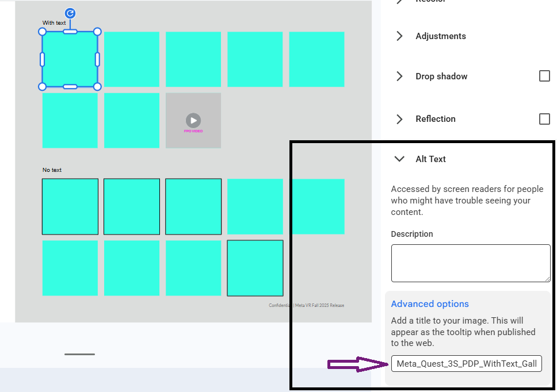Expand the Drop shadow section chevron
The height and width of the screenshot is (392, 557).
coord(399,76)
